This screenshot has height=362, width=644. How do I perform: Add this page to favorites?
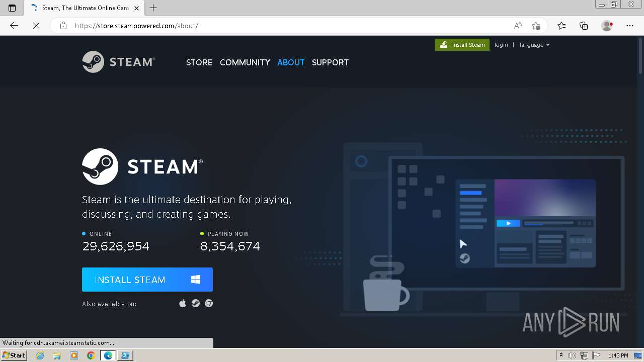coord(536,26)
